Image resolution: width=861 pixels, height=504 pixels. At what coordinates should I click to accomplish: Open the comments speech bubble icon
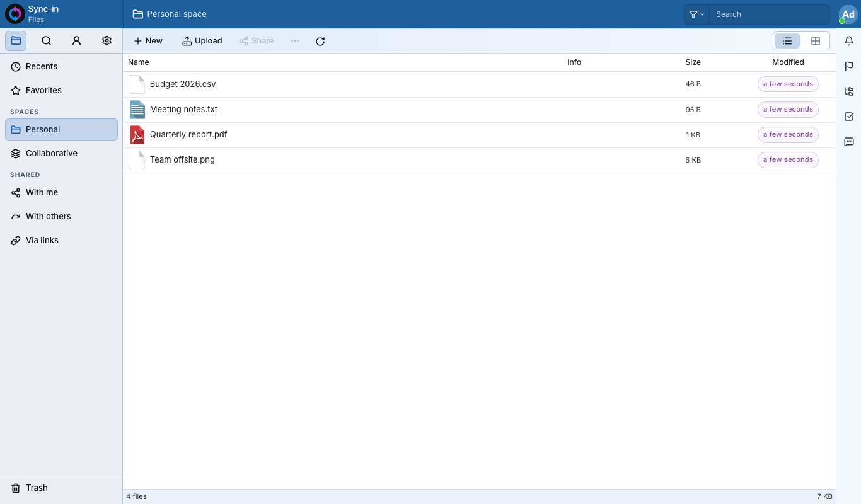click(849, 142)
